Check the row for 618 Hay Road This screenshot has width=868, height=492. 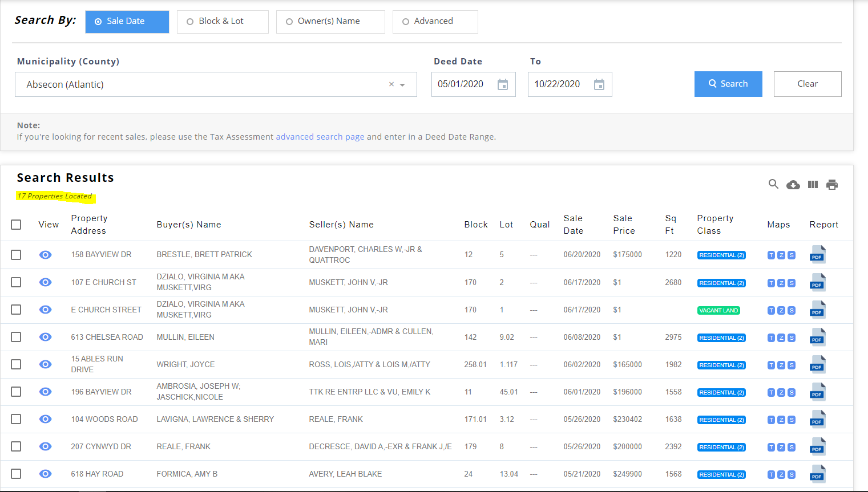pos(16,474)
